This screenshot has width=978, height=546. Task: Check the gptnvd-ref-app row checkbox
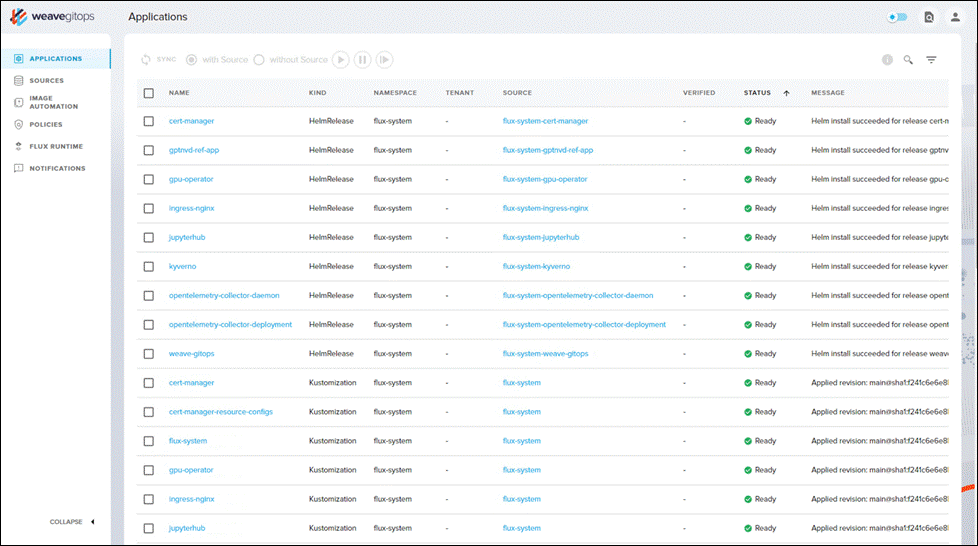(148, 150)
